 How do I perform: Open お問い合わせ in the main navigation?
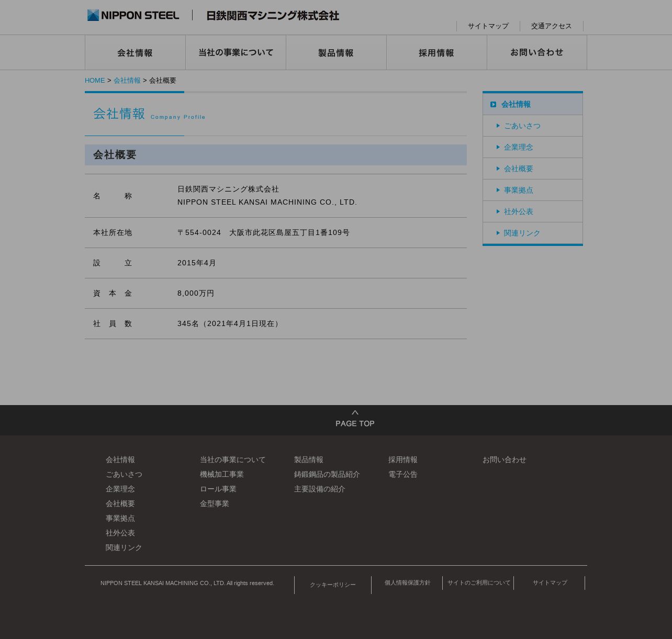[x=537, y=52]
